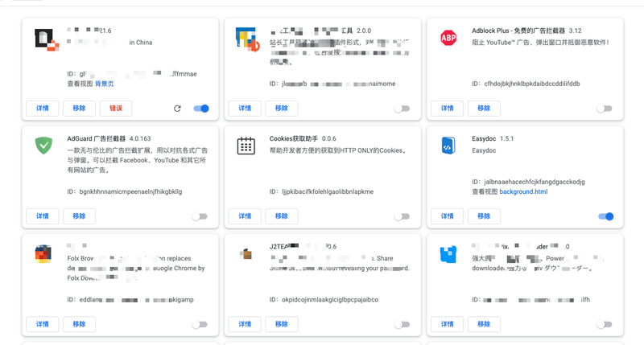
Task: Remove the 站长工具 2.0.0 extension
Action: [281, 109]
